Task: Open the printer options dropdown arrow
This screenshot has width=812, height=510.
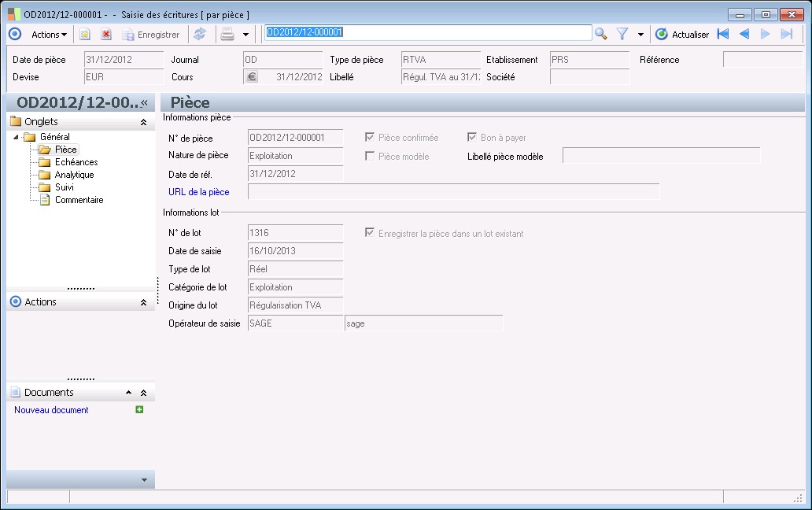Action: click(x=245, y=35)
